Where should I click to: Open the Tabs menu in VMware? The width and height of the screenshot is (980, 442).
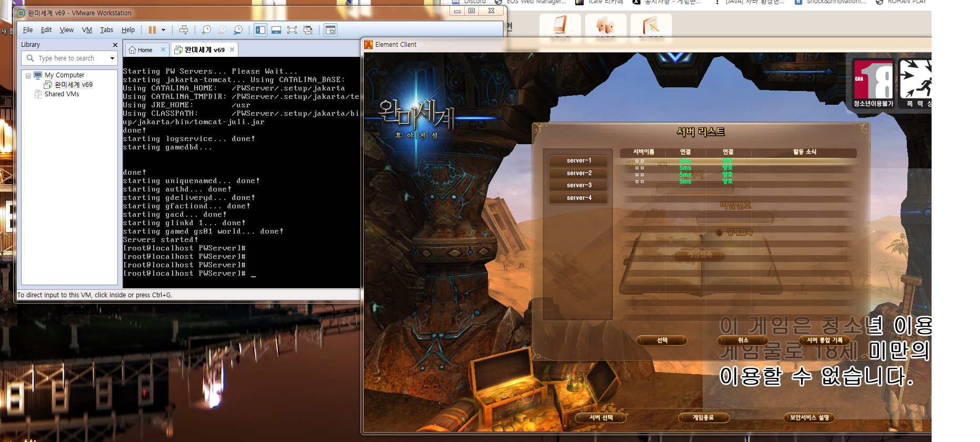[x=107, y=30]
